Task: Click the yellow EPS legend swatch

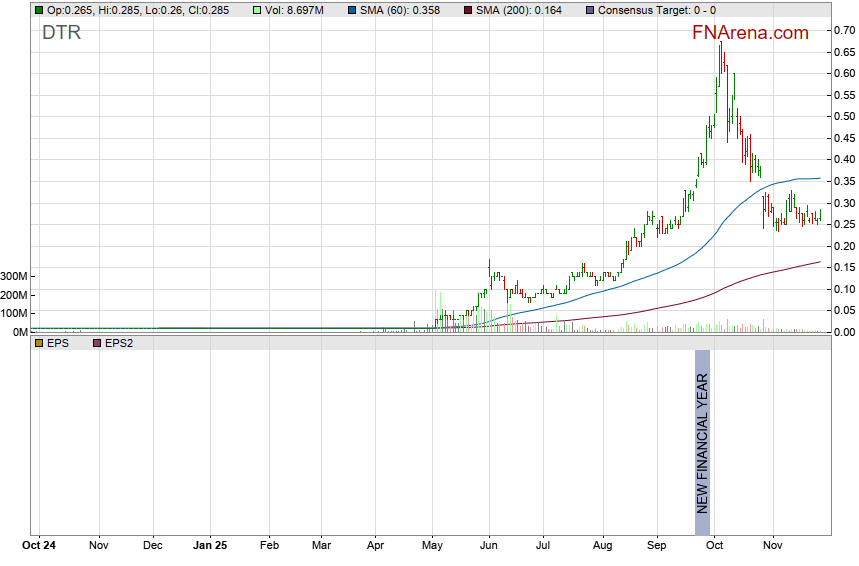Action: click(38, 343)
